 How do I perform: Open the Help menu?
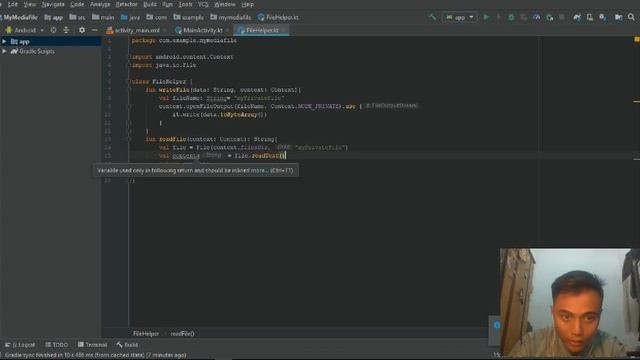click(x=248, y=4)
